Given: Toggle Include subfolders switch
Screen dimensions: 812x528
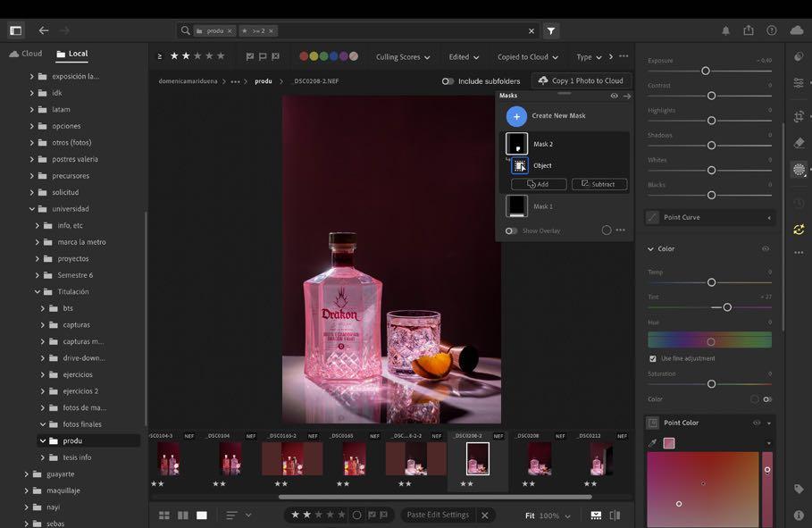Looking at the screenshot, I should click(x=448, y=81).
